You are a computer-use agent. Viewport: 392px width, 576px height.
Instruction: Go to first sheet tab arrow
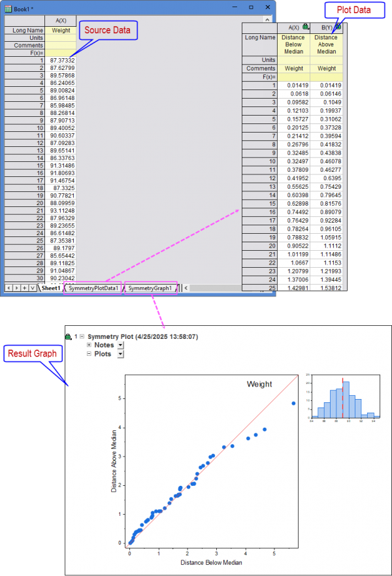[x=8, y=288]
